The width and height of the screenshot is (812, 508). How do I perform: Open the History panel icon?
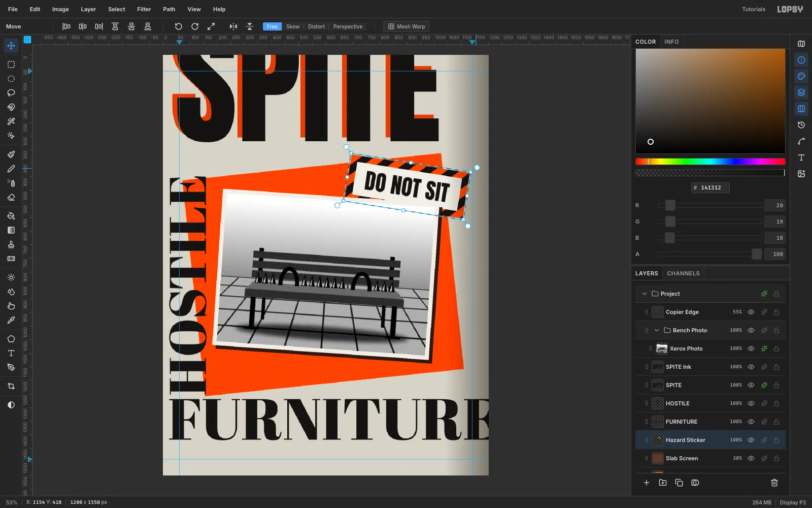(801, 125)
